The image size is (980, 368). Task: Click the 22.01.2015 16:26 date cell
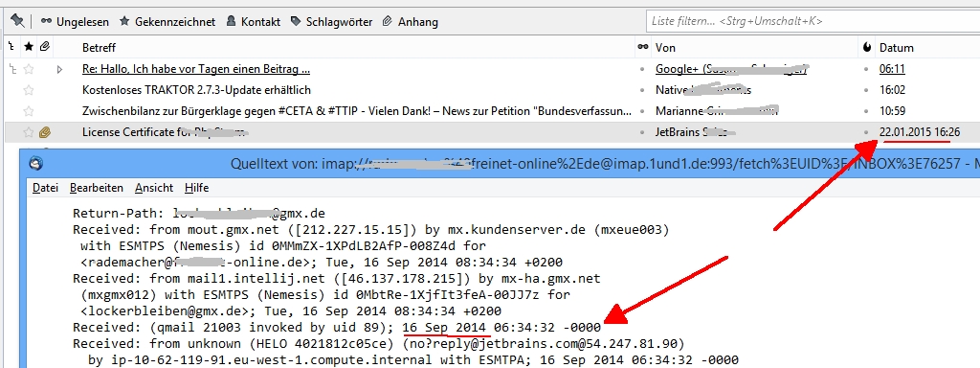pyautogui.click(x=920, y=132)
